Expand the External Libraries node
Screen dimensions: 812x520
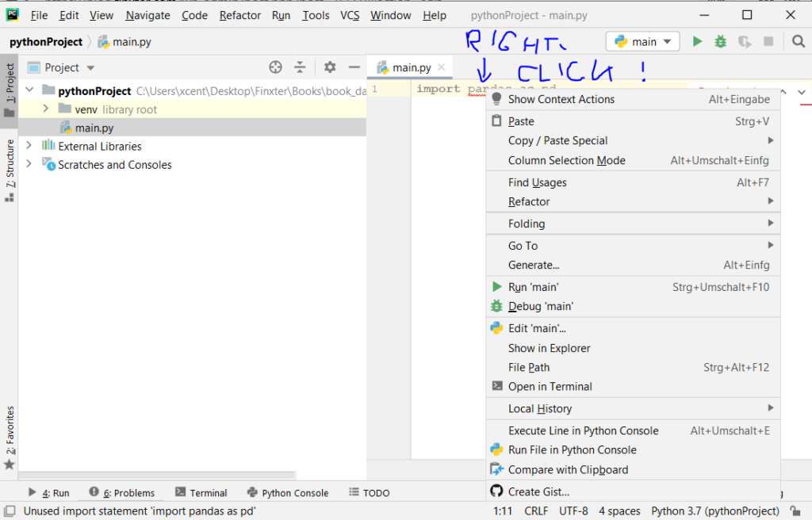coord(29,146)
